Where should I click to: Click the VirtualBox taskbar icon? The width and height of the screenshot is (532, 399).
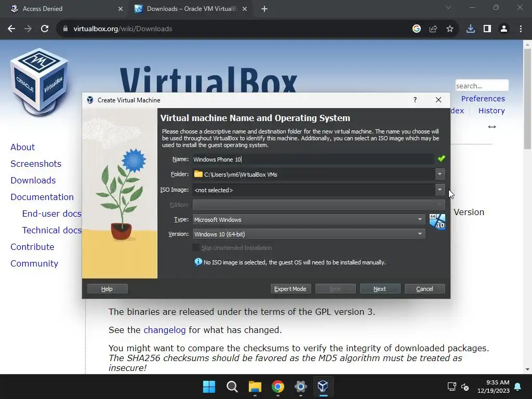coord(323,387)
